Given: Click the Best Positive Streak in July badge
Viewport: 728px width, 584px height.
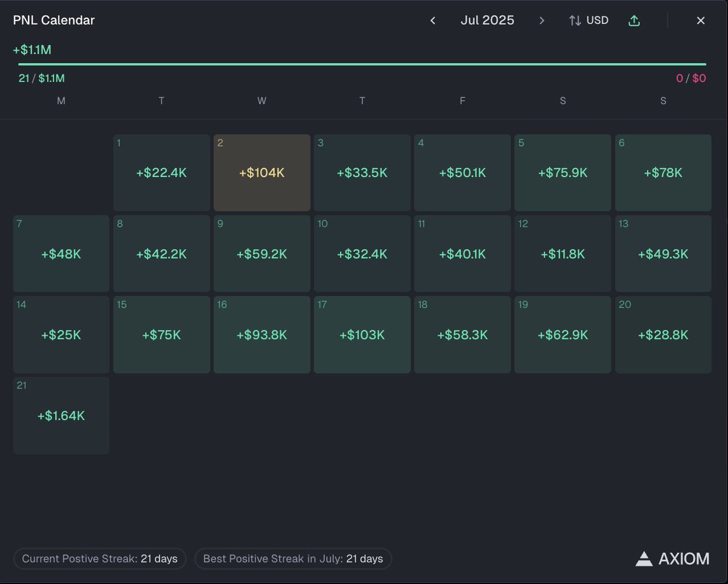Looking at the screenshot, I should coord(293,559).
